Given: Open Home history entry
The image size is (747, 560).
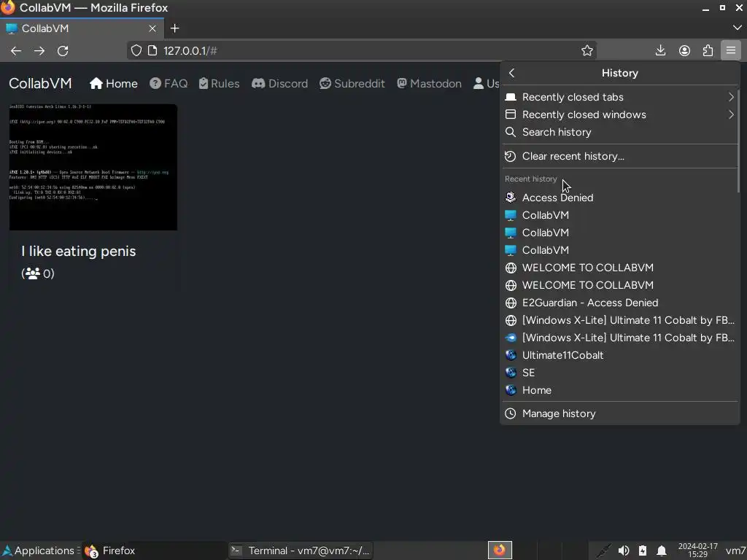Looking at the screenshot, I should coord(620,390).
